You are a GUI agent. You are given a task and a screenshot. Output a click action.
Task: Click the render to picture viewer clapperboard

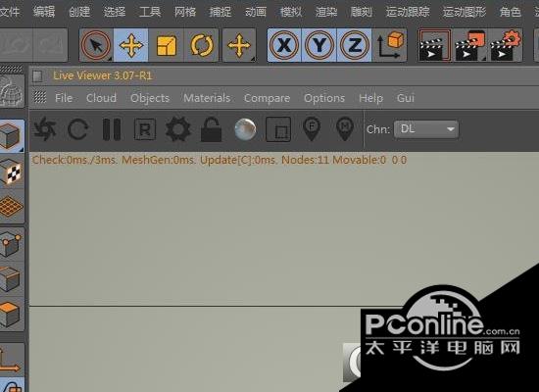[469, 45]
